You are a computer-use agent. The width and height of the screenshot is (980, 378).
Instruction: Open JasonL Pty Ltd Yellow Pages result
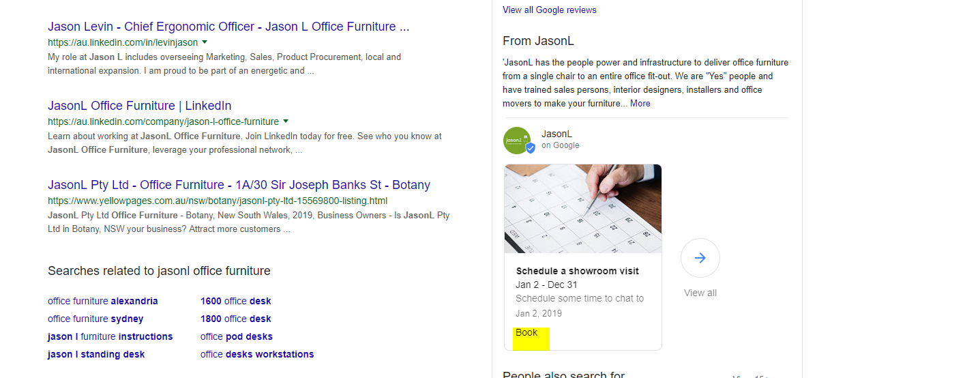(x=239, y=185)
